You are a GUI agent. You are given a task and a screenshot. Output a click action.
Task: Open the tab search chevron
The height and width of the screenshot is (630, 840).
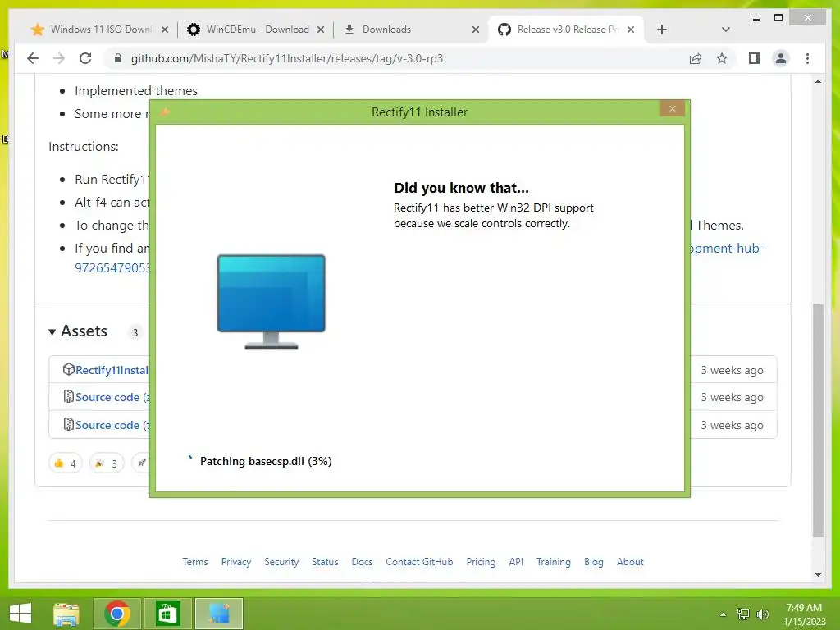pos(725,30)
